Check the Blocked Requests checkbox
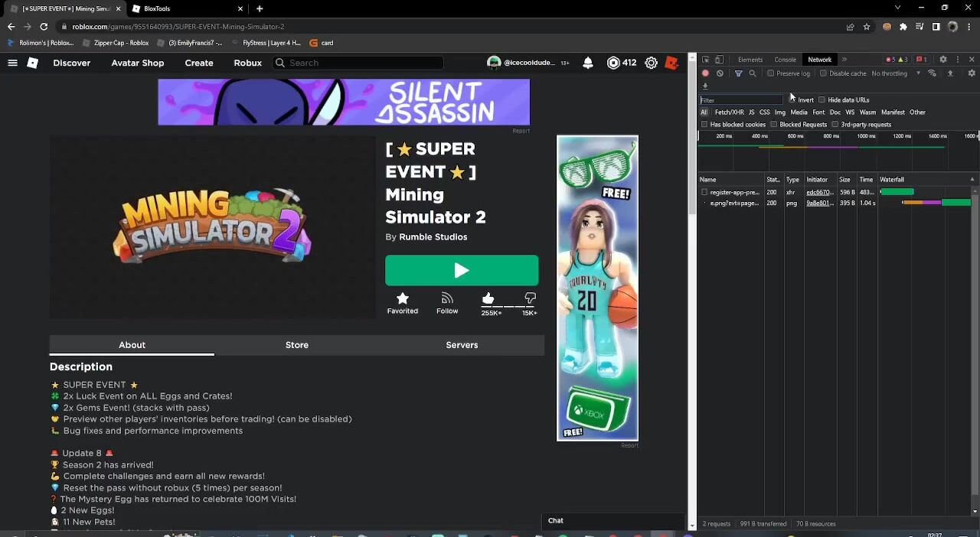This screenshot has width=980, height=537. 774,124
